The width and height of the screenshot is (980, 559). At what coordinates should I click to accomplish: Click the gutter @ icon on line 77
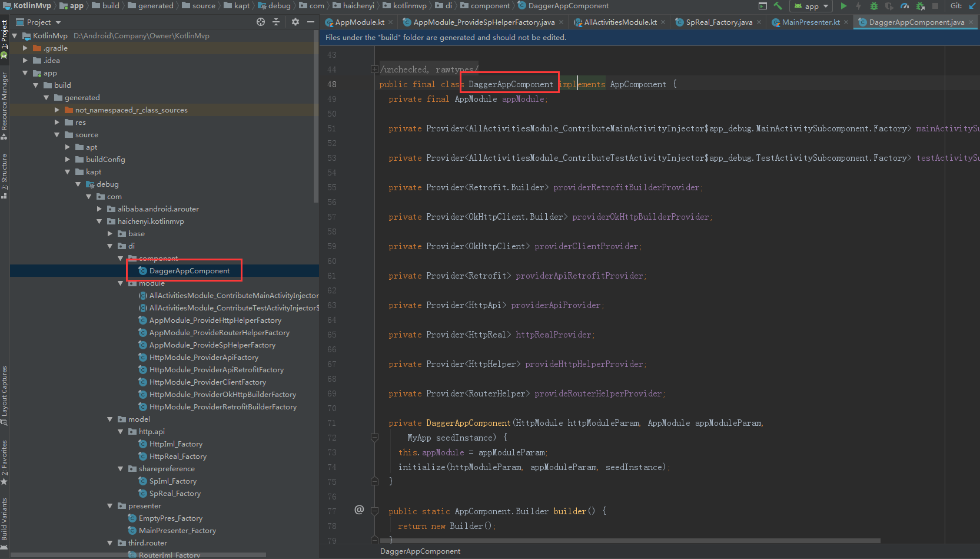359,510
